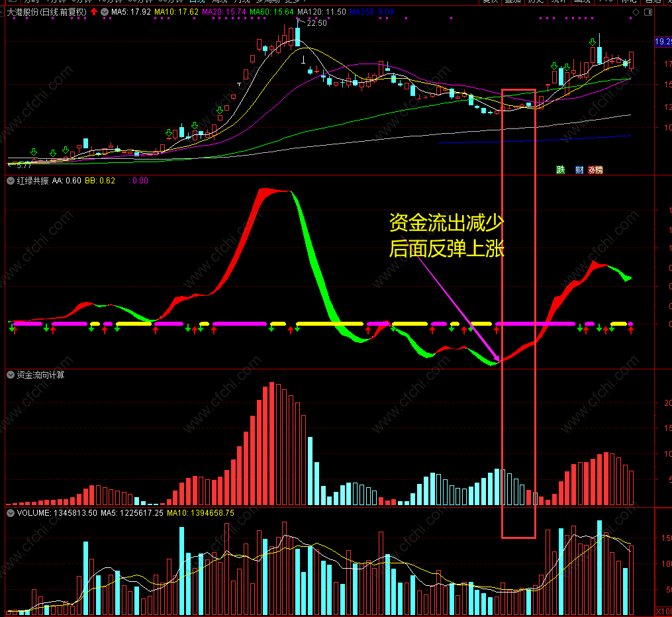This screenshot has width=672, height=617.
Task: Select the MA250: 9.09 label
Action: click(371, 12)
